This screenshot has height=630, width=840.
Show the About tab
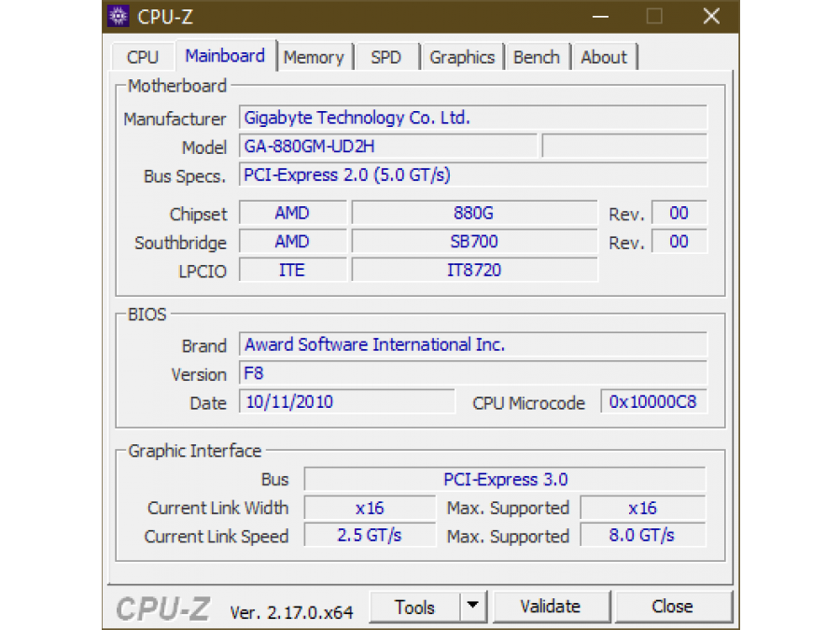tap(604, 57)
